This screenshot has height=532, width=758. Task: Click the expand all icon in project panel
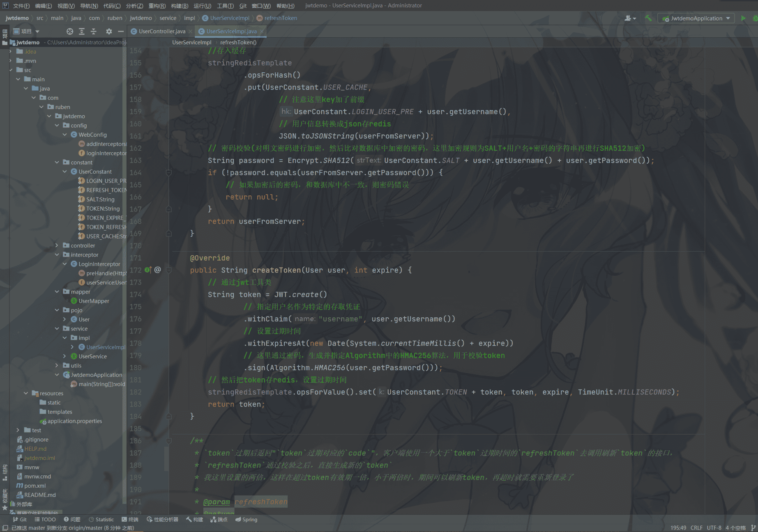82,31
